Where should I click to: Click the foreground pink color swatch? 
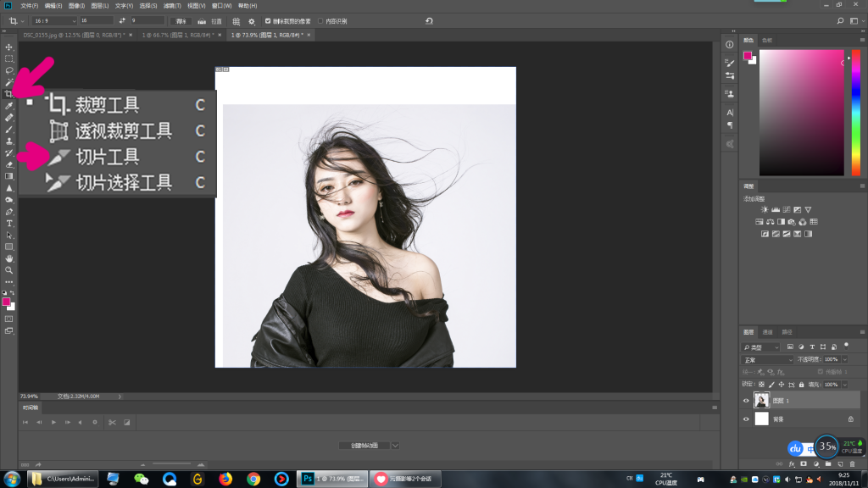(6, 302)
